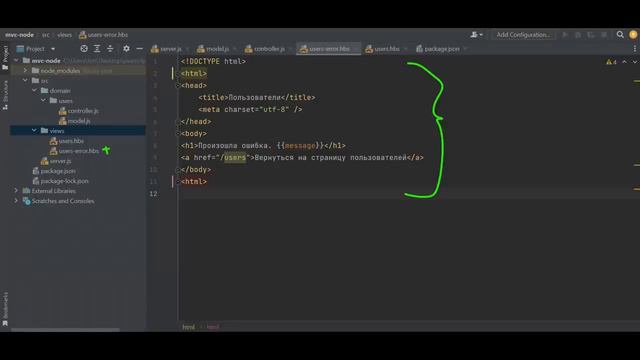Image resolution: width=640 pixels, height=360 pixels.
Task: Hide the Project panel with minus icon
Action: point(140,49)
